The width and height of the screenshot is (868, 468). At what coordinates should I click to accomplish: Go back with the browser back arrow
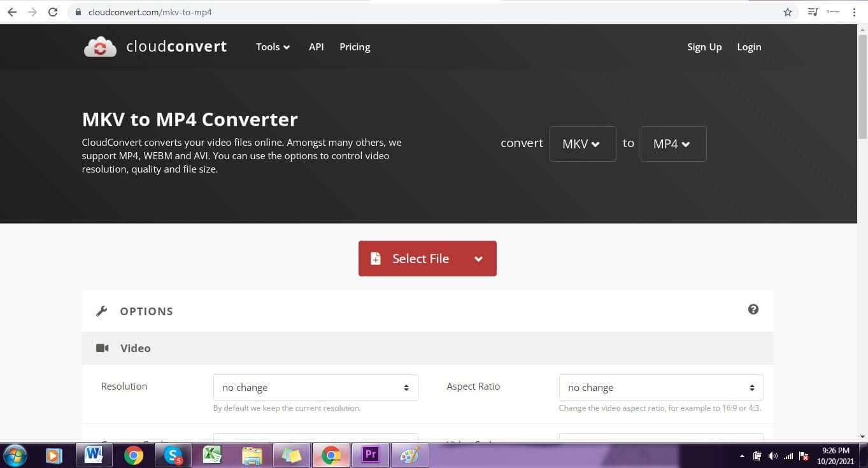11,12
